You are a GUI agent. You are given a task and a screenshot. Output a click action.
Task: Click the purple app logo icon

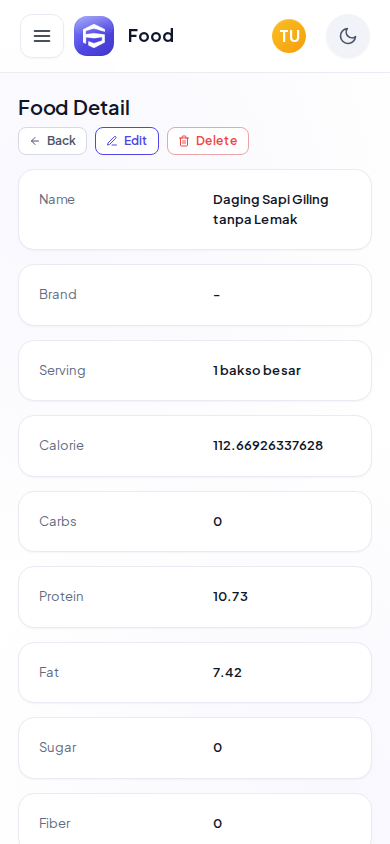click(94, 36)
